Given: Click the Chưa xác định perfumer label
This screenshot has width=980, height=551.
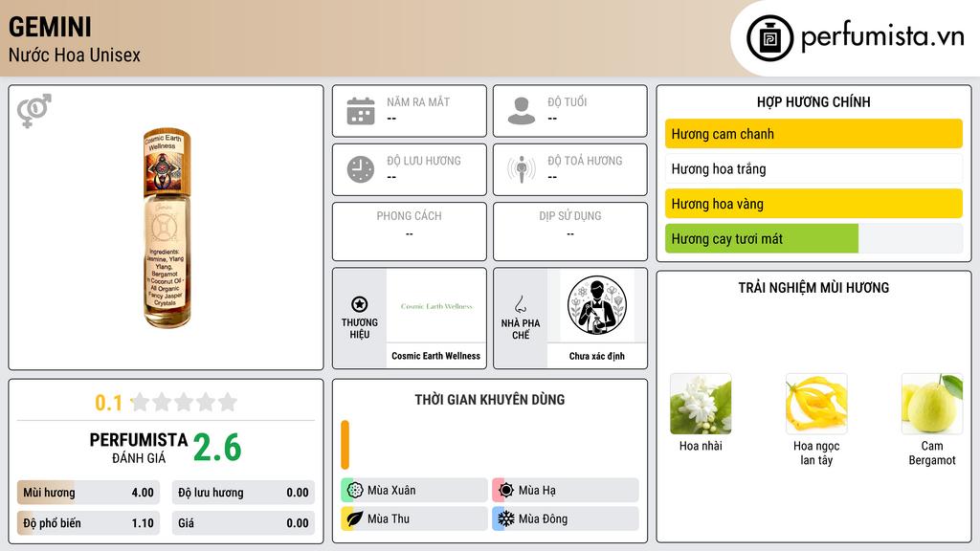Looking at the screenshot, I should point(597,356).
